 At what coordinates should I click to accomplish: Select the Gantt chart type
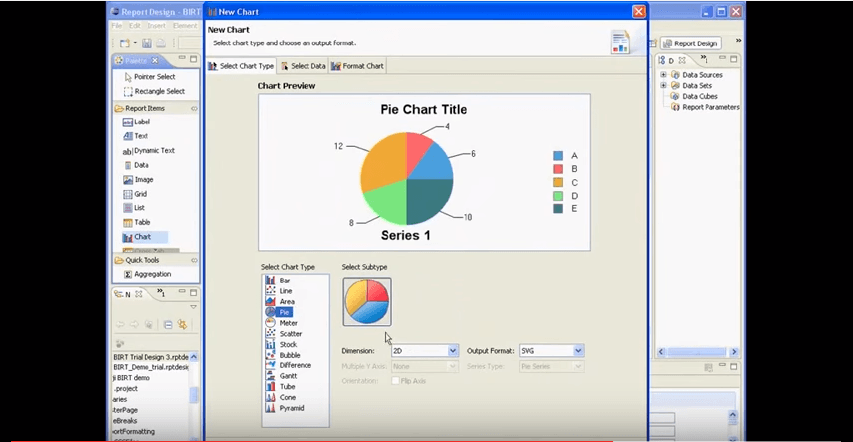point(287,376)
